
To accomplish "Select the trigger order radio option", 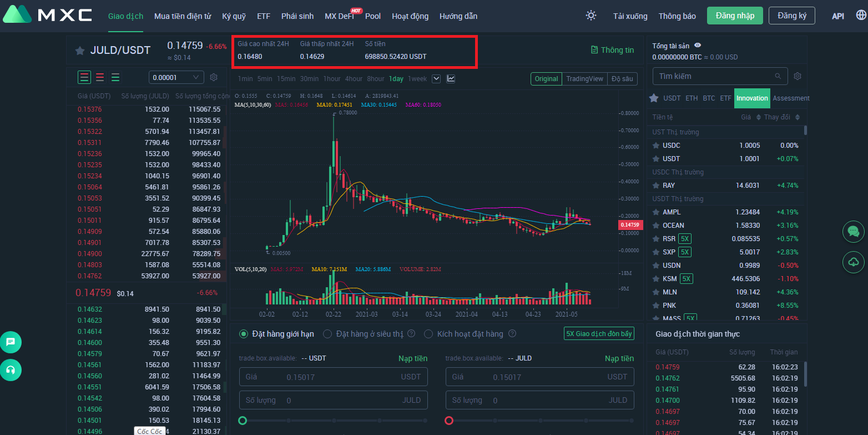I will [428, 334].
